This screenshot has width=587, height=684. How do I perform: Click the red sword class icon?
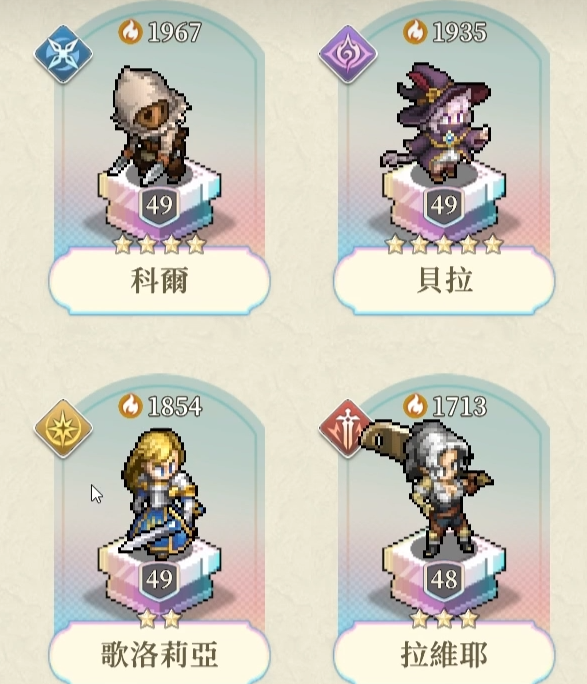[343, 428]
